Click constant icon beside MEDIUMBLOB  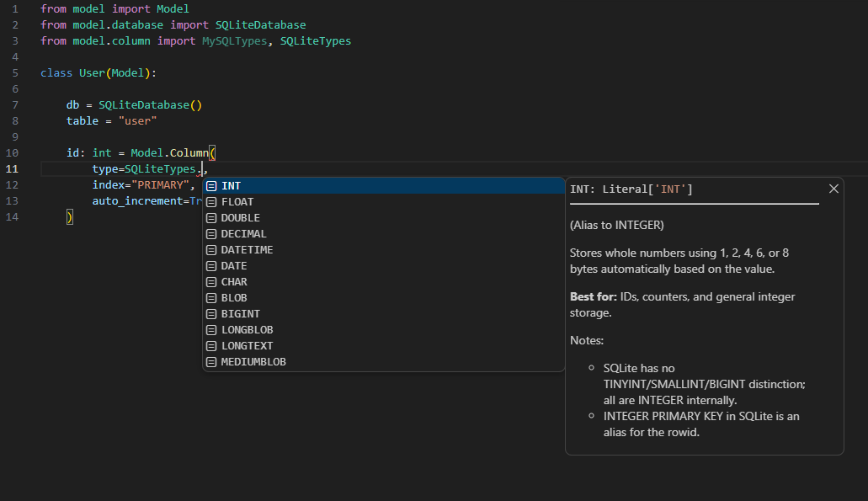[x=211, y=363]
